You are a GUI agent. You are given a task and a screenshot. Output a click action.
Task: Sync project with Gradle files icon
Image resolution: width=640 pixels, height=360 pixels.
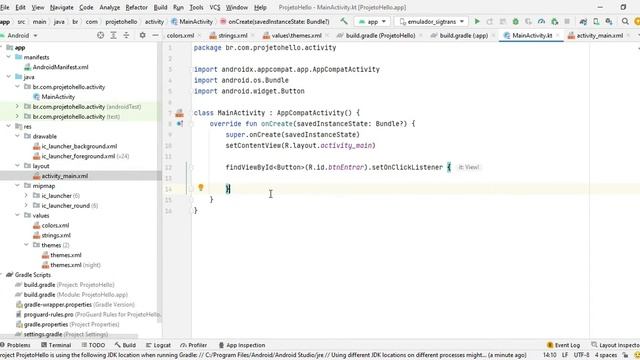click(x=583, y=22)
